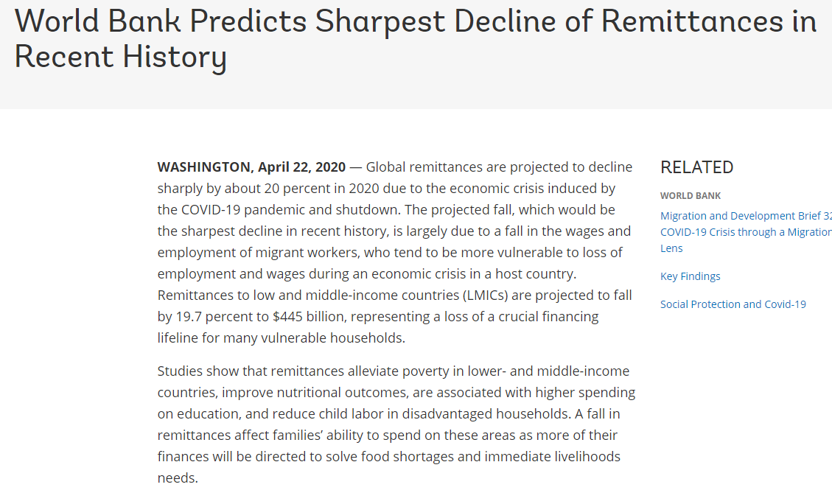Click 'lifeline for many vulnerable households' text
This screenshot has height=504, width=832.
pos(281,338)
